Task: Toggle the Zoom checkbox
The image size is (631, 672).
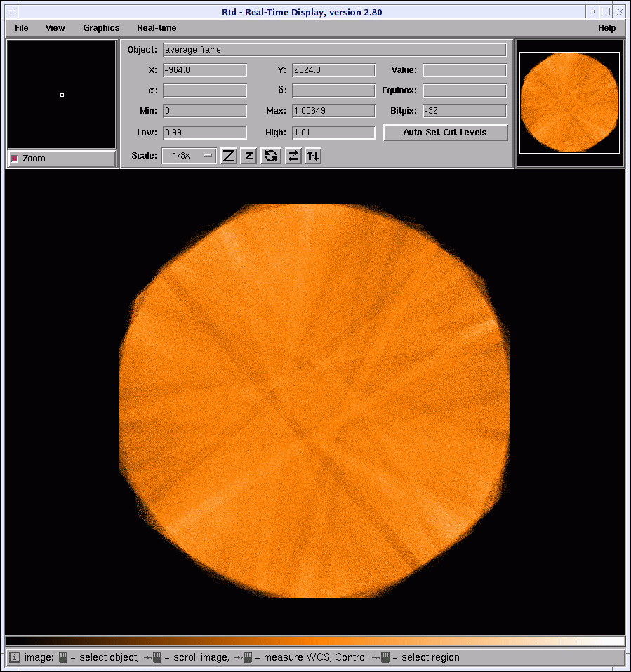Action: [15, 159]
